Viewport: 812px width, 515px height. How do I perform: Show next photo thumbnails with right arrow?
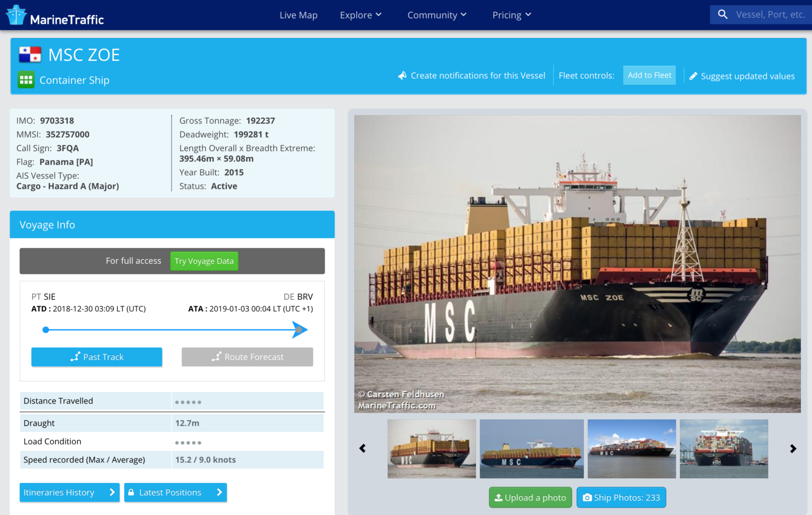pos(793,448)
